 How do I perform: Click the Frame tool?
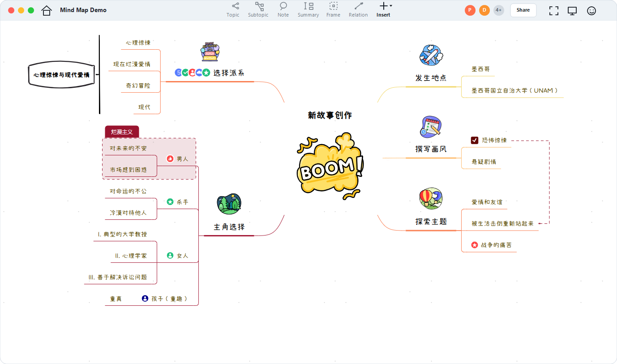[333, 10]
